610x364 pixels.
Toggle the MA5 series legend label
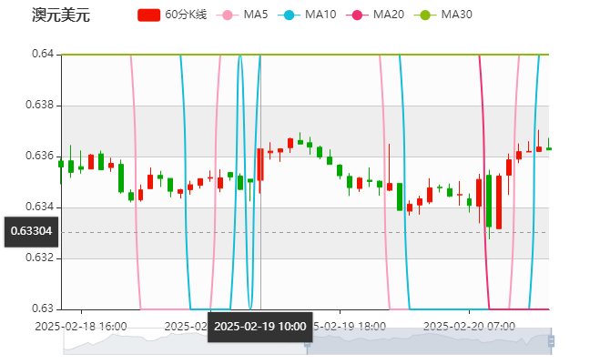click(256, 15)
